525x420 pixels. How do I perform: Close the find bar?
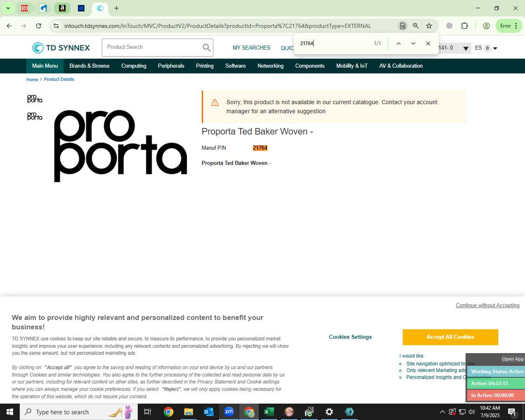click(428, 43)
